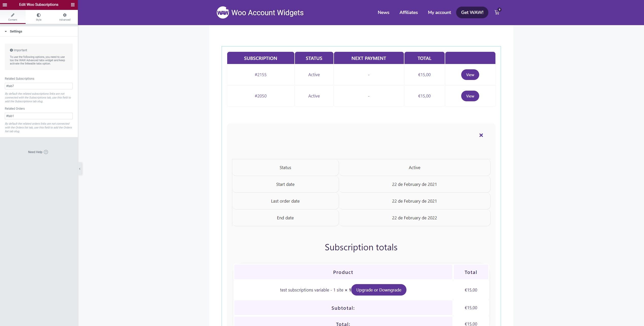Click the End date value 22 de February de 2022
The height and width of the screenshot is (326, 644).
[414, 218]
